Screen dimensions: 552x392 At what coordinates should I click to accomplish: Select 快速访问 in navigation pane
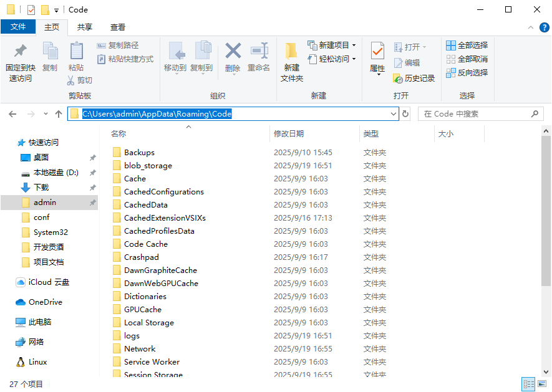(38, 143)
